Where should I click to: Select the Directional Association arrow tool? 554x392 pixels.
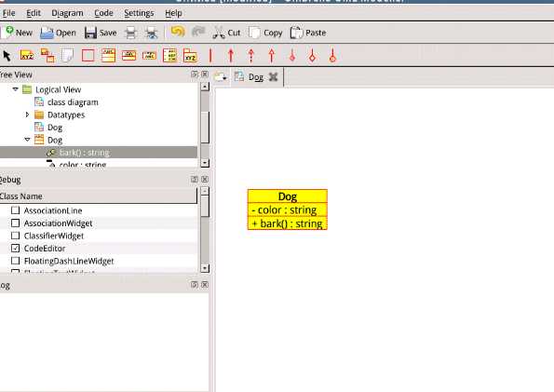coord(231,56)
